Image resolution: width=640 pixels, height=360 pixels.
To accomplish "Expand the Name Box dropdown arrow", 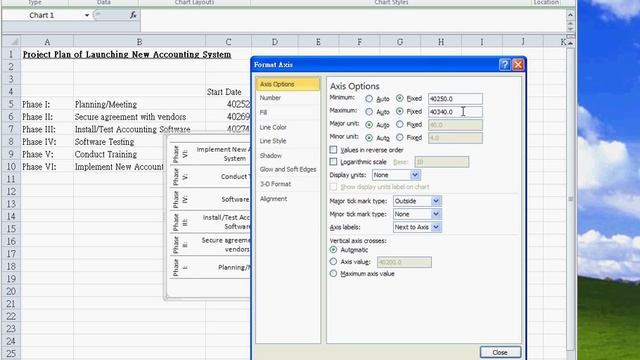I will coord(87,16).
